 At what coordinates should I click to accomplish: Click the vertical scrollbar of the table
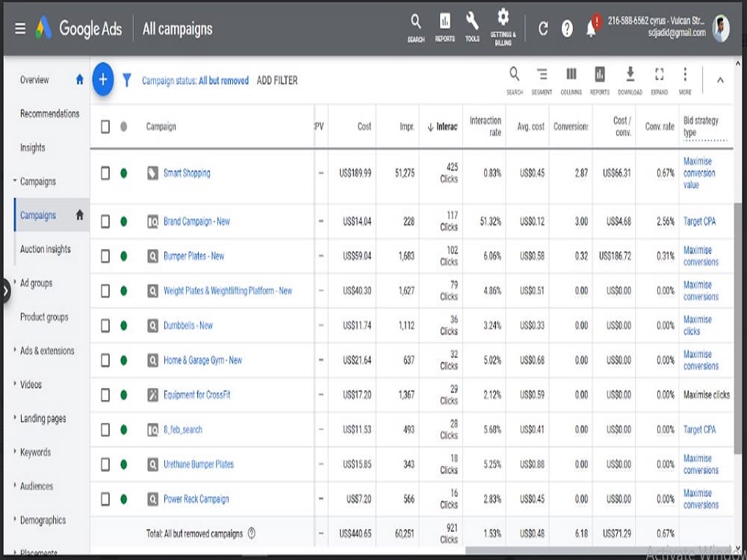coord(737,329)
